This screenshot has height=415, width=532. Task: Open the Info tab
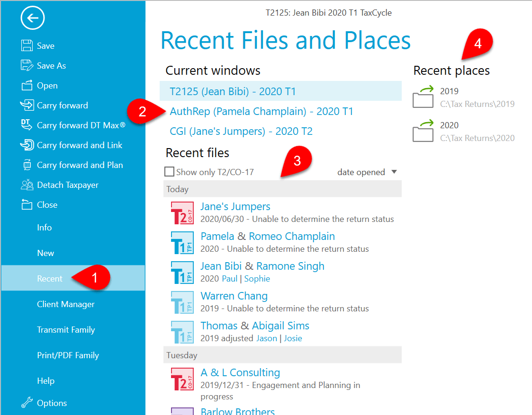pyautogui.click(x=45, y=227)
